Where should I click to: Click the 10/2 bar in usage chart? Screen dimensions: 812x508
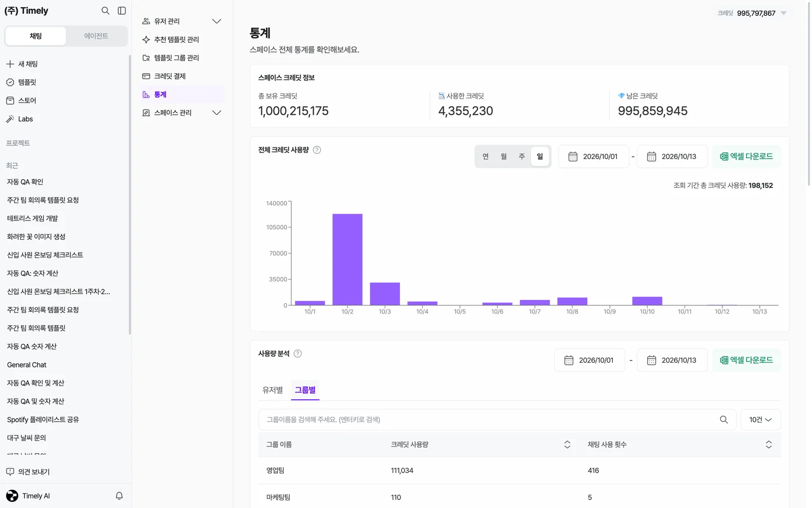point(348,260)
